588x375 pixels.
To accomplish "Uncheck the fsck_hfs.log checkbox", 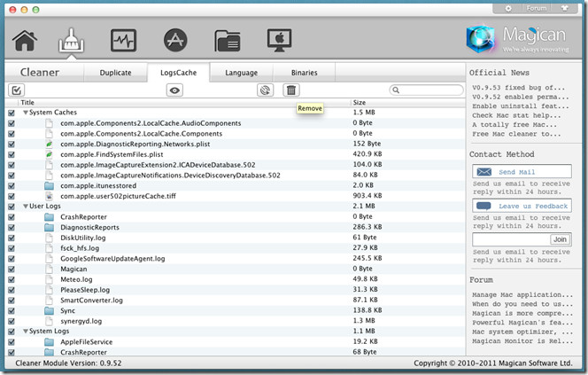I will click(x=12, y=248).
